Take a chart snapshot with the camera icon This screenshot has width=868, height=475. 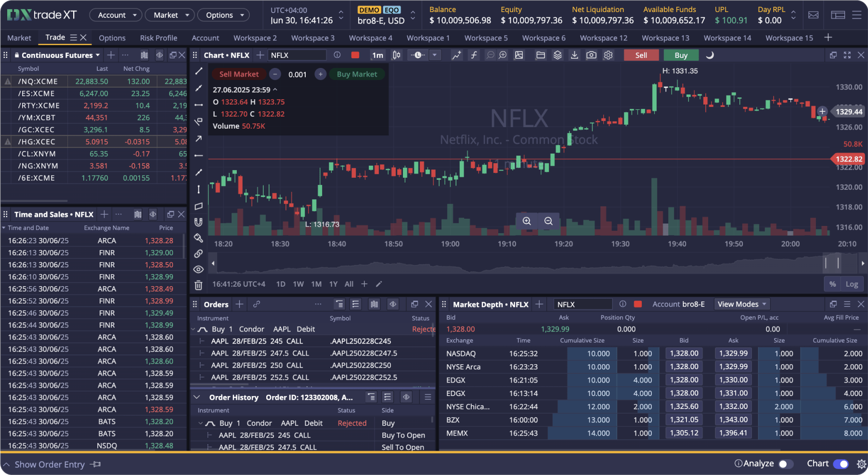[591, 55]
